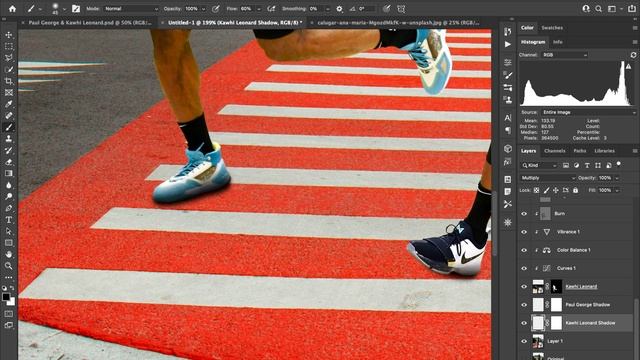Screen dimensions: 640x360
Task: Click the histogram cached data warning icon
Action: [x=629, y=66]
